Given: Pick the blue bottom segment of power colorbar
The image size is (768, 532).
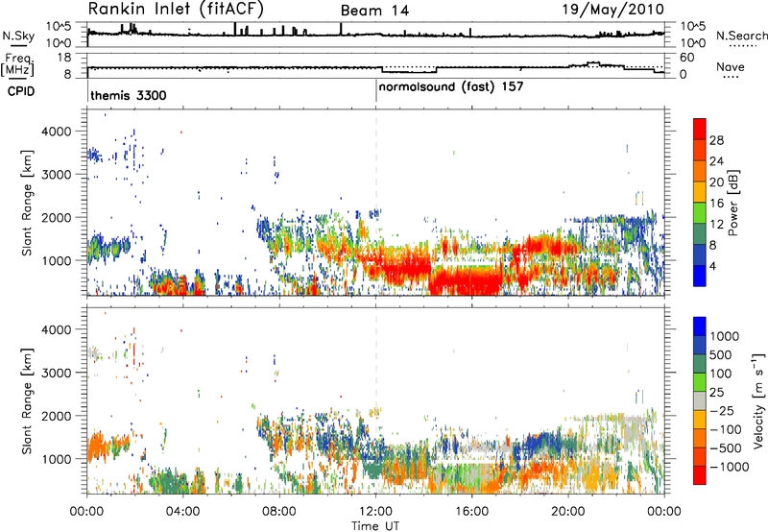Looking at the screenshot, I should [x=700, y=276].
